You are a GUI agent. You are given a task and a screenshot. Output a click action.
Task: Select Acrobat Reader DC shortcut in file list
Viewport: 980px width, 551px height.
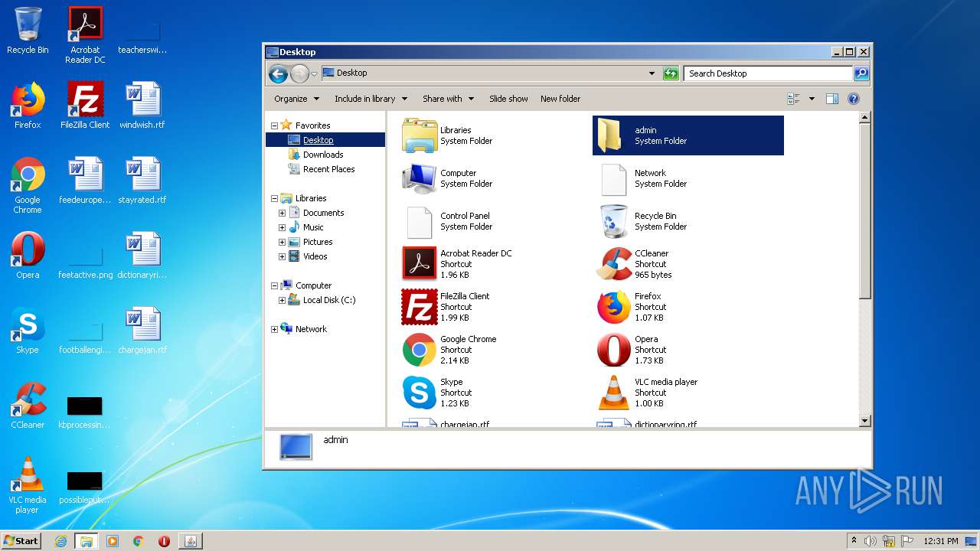pyautogui.click(x=494, y=264)
